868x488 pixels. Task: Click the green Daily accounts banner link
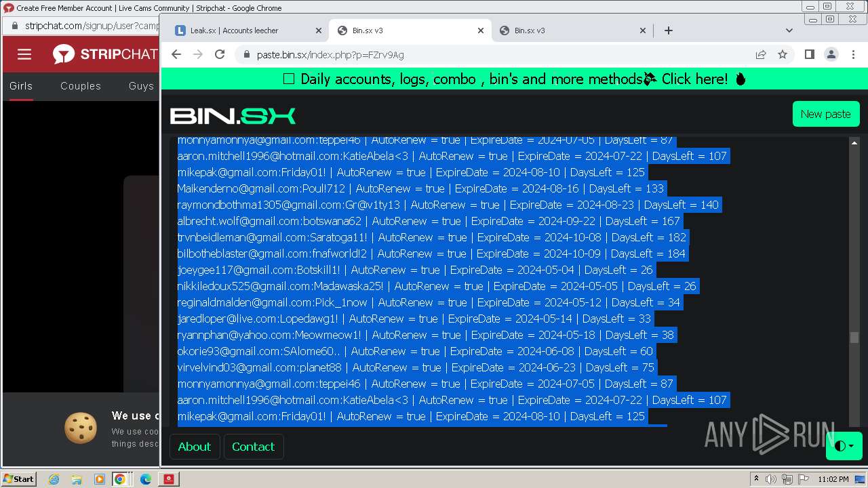pos(514,79)
